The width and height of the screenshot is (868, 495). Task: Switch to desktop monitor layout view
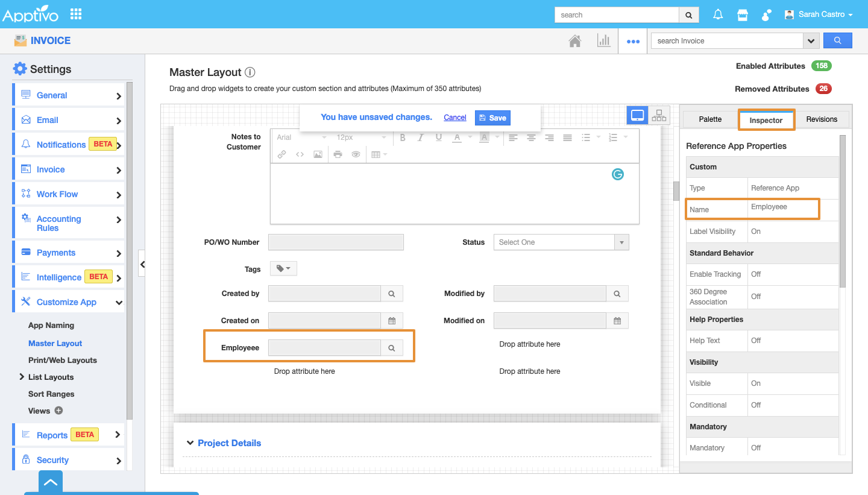638,115
